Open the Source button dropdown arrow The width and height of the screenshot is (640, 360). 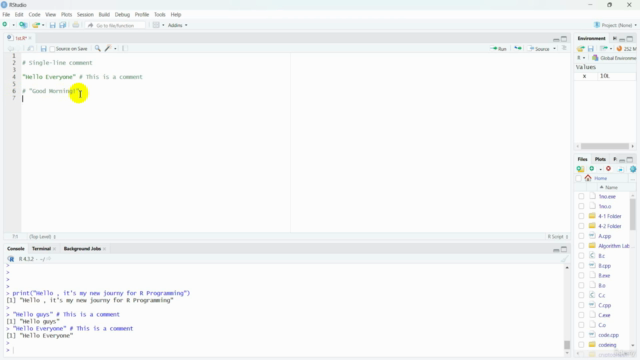pyautogui.click(x=554, y=49)
